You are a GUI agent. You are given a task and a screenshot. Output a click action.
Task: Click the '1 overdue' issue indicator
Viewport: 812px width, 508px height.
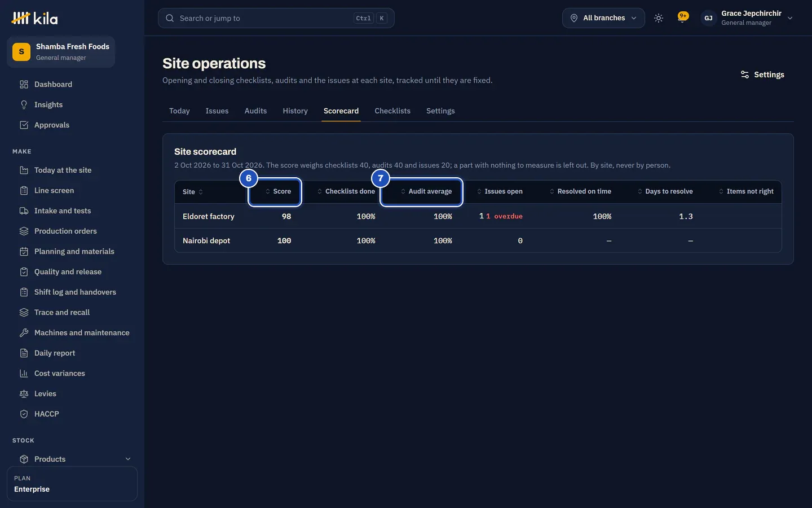[504, 216]
